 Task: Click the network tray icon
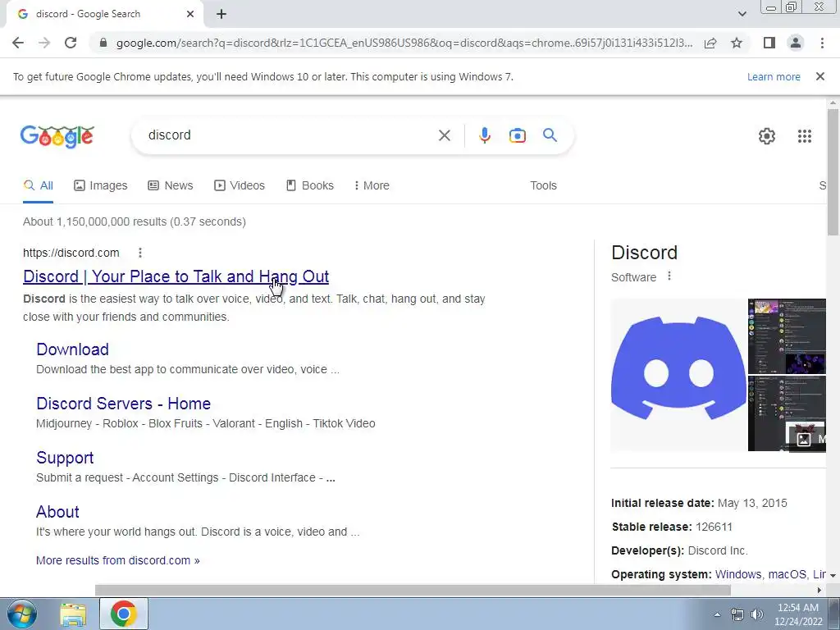point(737,614)
